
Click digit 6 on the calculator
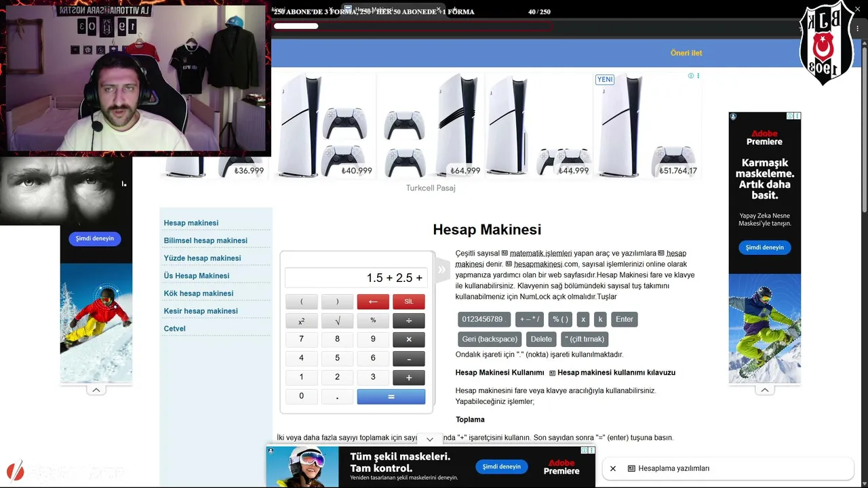373,359
